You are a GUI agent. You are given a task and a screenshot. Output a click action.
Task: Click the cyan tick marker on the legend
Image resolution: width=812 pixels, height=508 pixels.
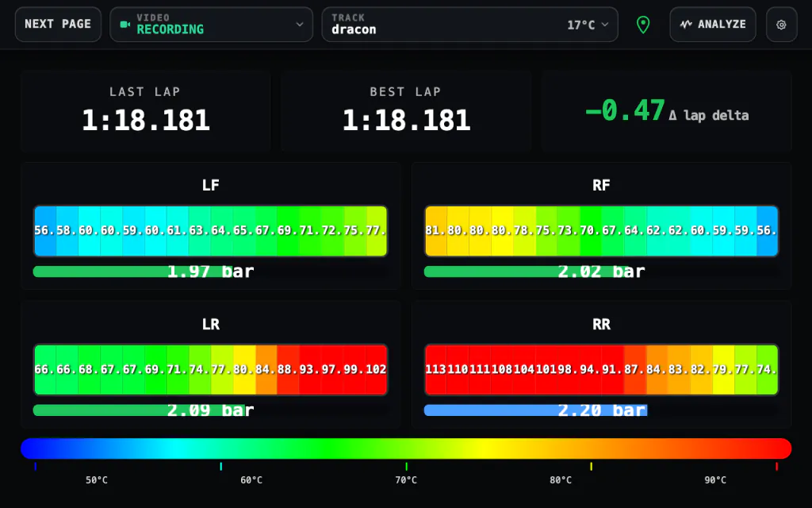[x=221, y=467]
